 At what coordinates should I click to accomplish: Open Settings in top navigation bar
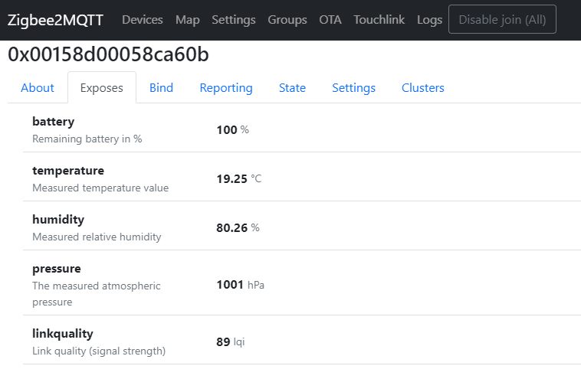click(x=234, y=20)
